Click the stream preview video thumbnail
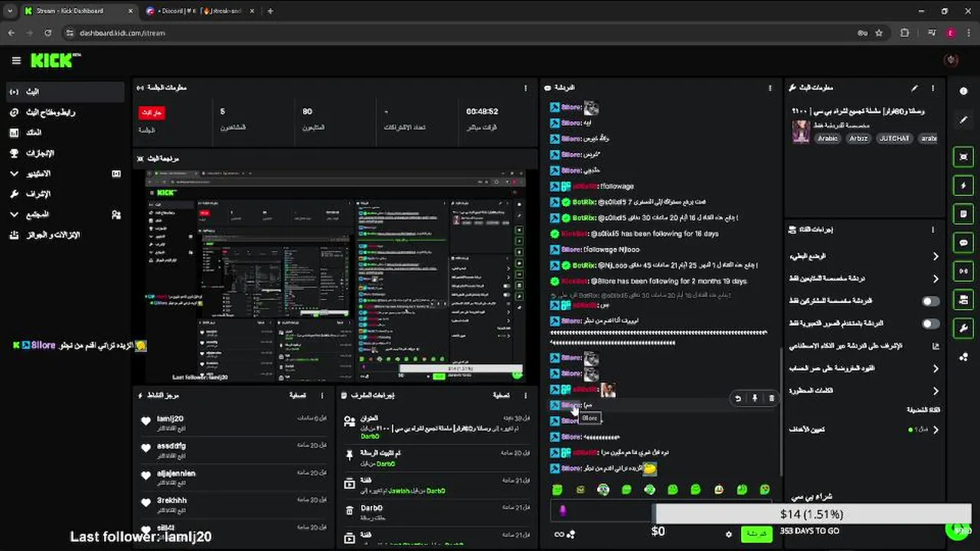 pos(335,275)
